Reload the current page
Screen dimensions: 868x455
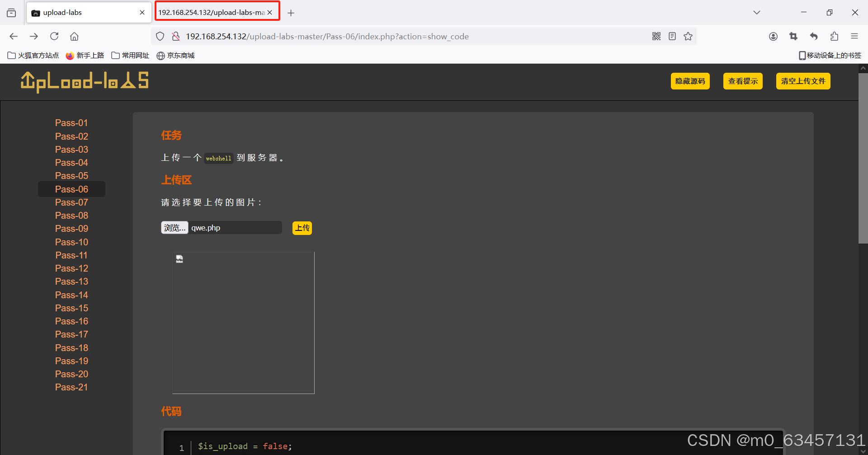[x=54, y=37]
